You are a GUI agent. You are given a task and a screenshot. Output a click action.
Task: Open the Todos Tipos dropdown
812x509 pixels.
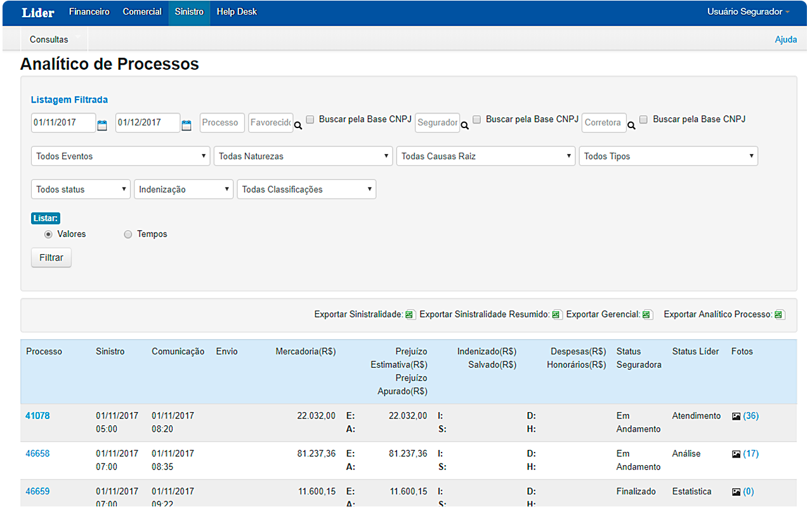coord(669,156)
